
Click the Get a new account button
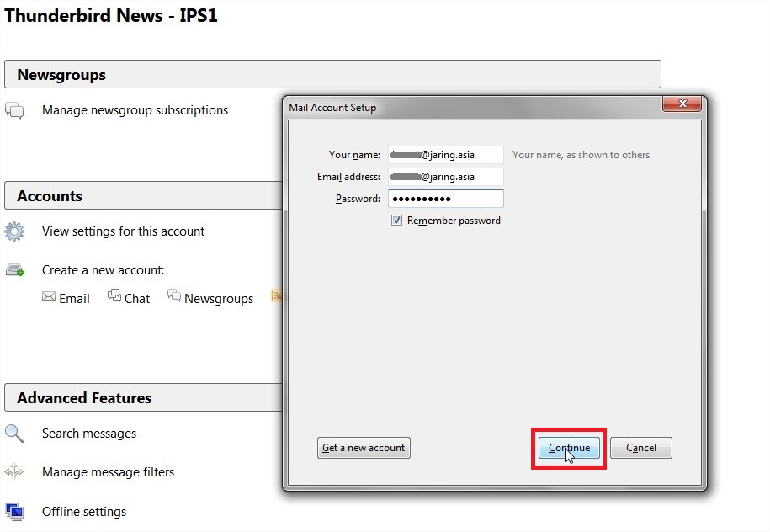364,448
